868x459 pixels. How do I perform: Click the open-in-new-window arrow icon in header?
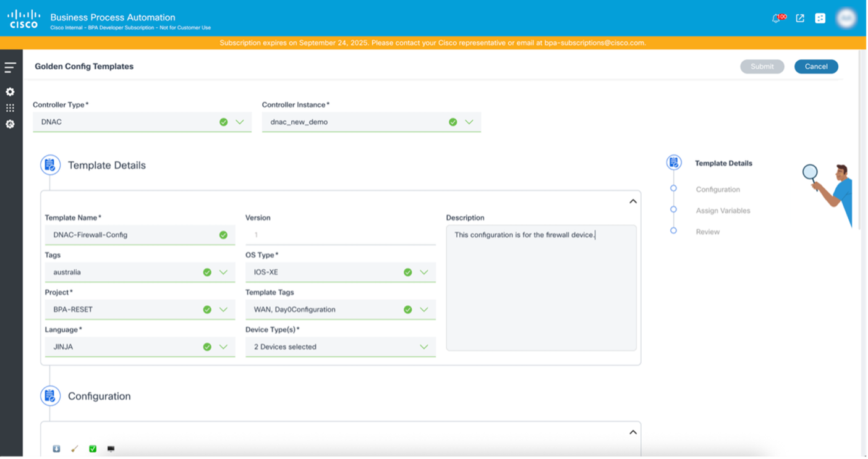[x=800, y=19]
